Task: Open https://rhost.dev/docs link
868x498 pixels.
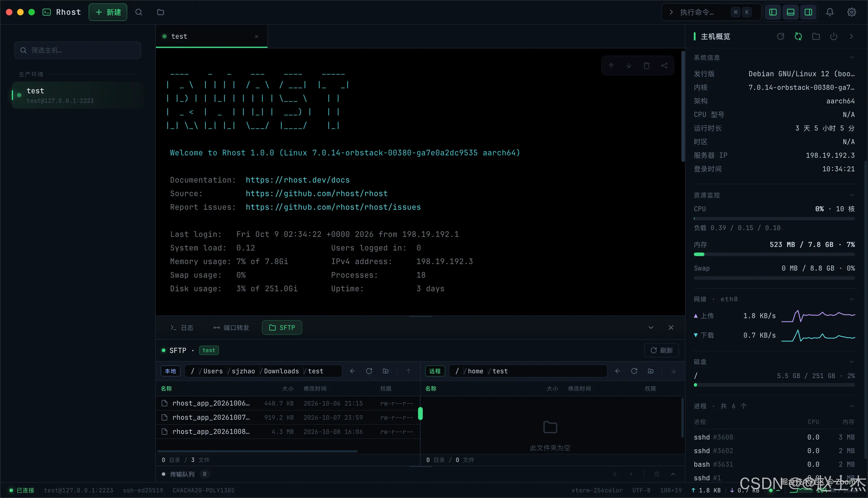Action: (x=297, y=180)
